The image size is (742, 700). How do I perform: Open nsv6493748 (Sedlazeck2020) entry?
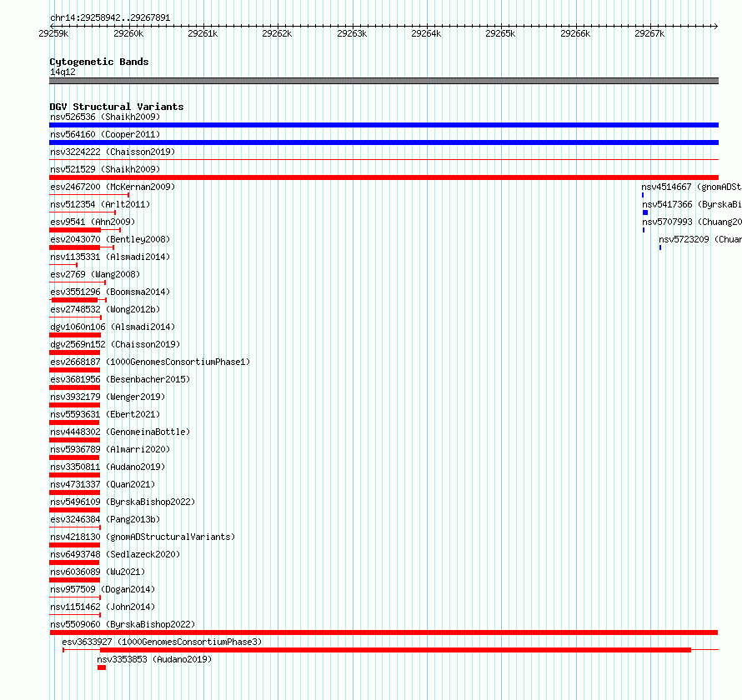(115, 554)
